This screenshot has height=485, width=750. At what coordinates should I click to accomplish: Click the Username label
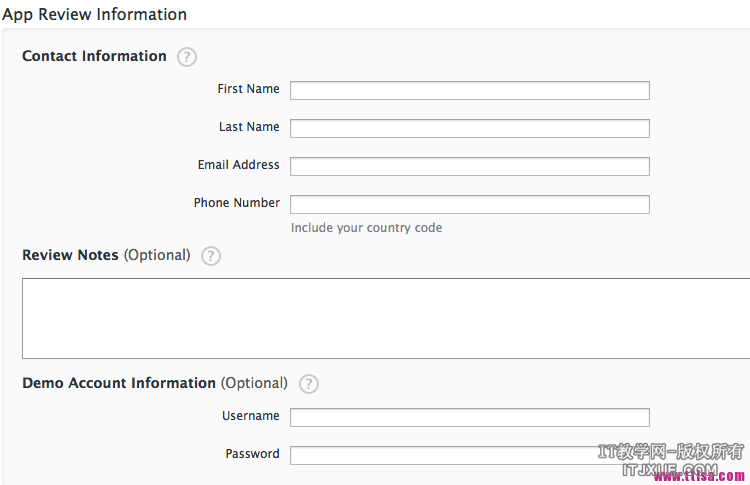[x=250, y=416]
